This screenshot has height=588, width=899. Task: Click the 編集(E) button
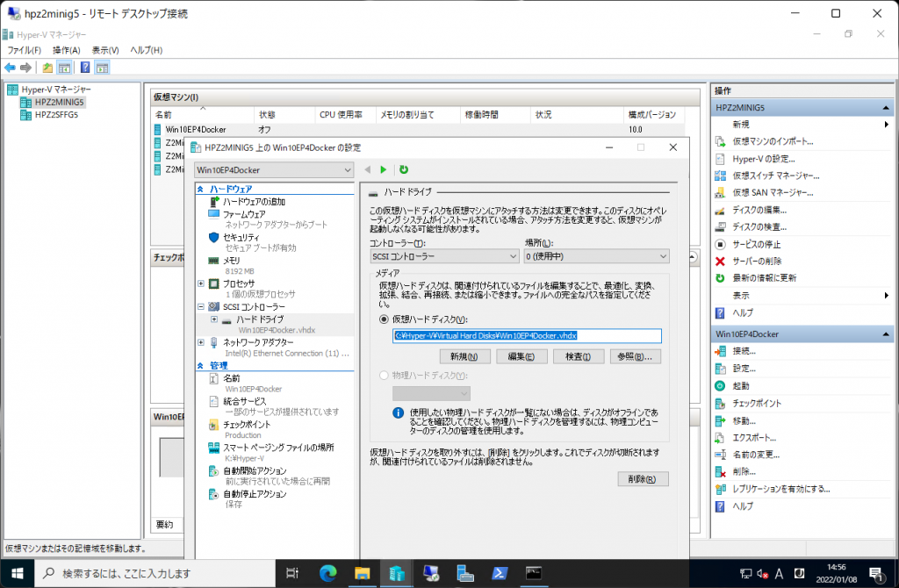521,356
